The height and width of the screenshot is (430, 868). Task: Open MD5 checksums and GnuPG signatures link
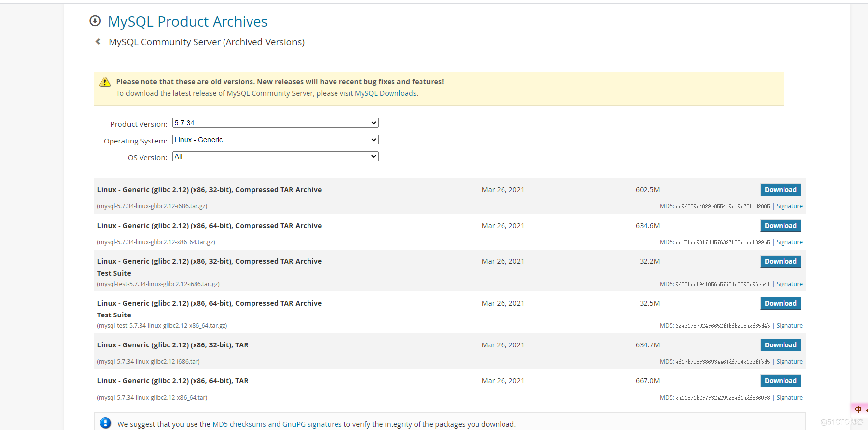277,424
